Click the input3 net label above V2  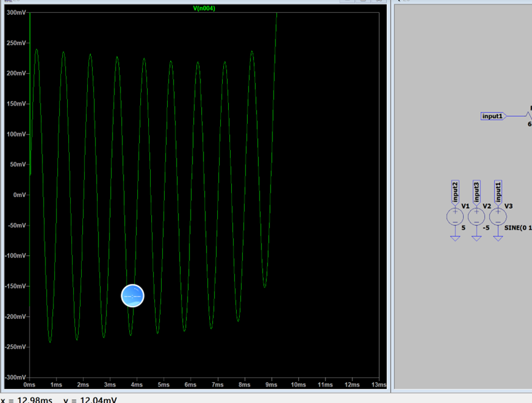(x=477, y=192)
